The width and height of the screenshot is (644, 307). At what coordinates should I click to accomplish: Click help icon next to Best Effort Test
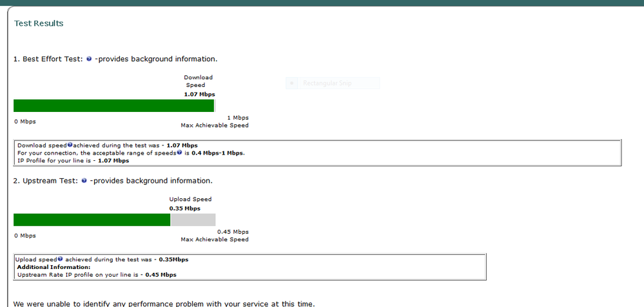(x=89, y=59)
